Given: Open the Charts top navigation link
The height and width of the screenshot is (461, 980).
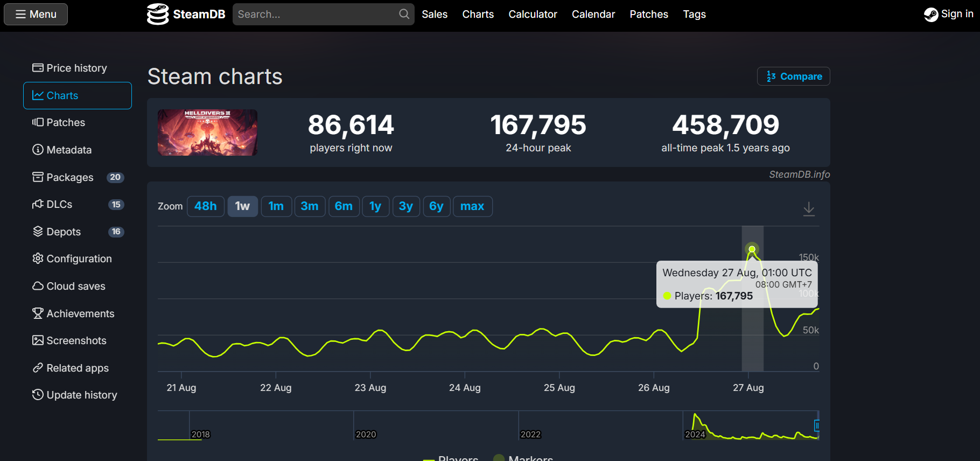Looking at the screenshot, I should click(x=478, y=14).
